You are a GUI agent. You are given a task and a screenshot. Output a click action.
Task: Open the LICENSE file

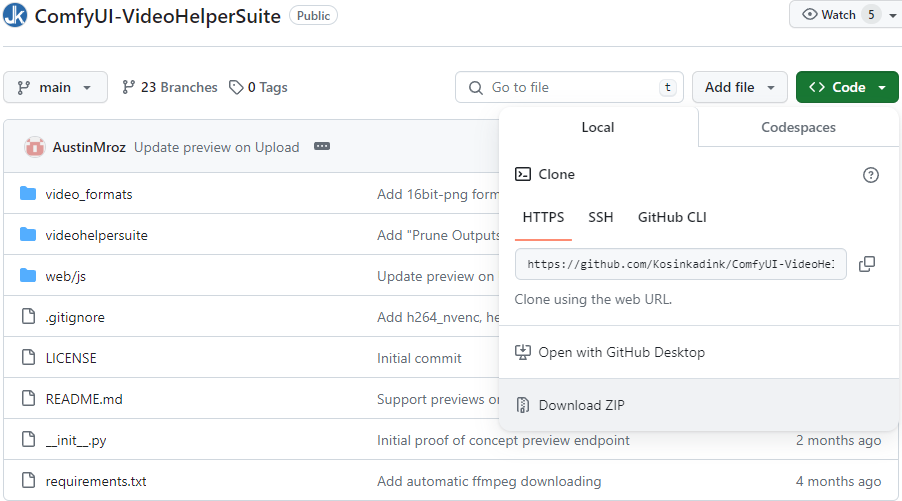pyautogui.click(x=71, y=358)
